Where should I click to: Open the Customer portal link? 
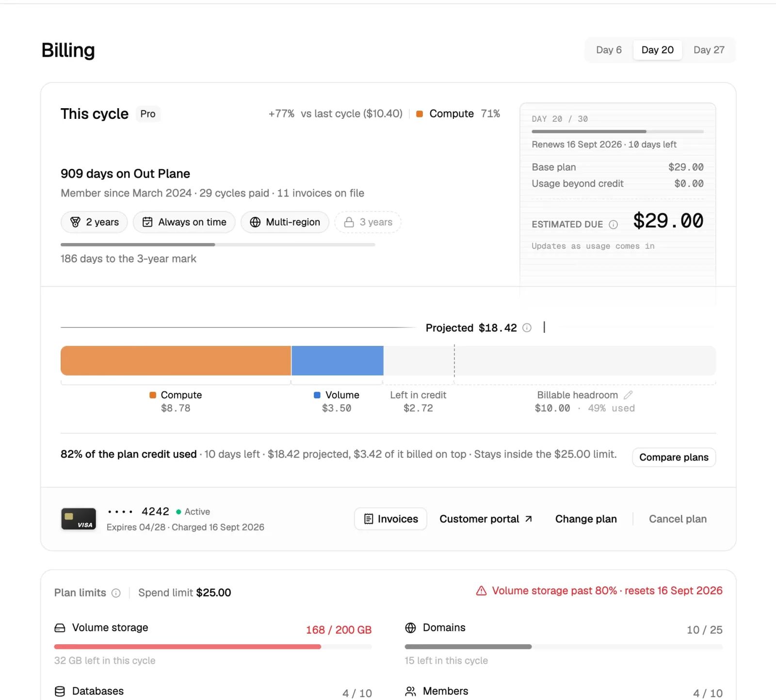tap(485, 519)
